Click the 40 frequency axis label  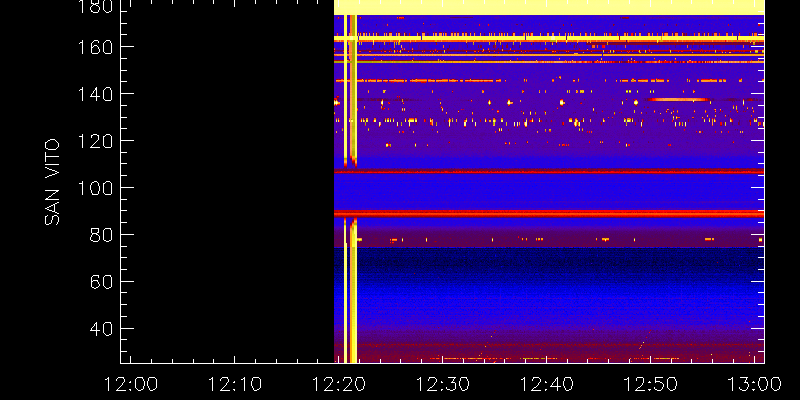pos(101,329)
